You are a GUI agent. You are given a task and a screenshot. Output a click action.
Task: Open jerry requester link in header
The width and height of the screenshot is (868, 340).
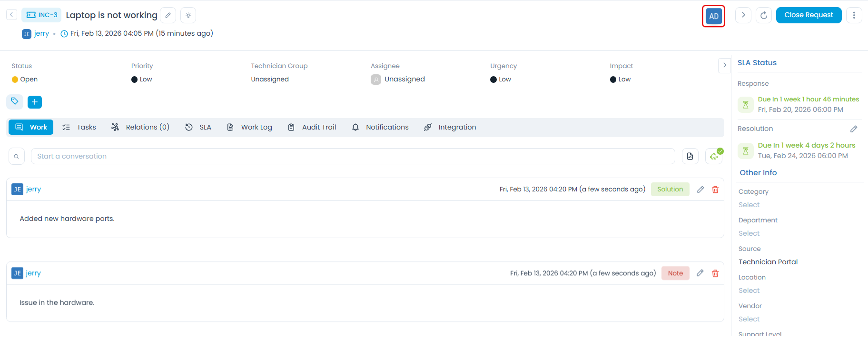tap(41, 33)
